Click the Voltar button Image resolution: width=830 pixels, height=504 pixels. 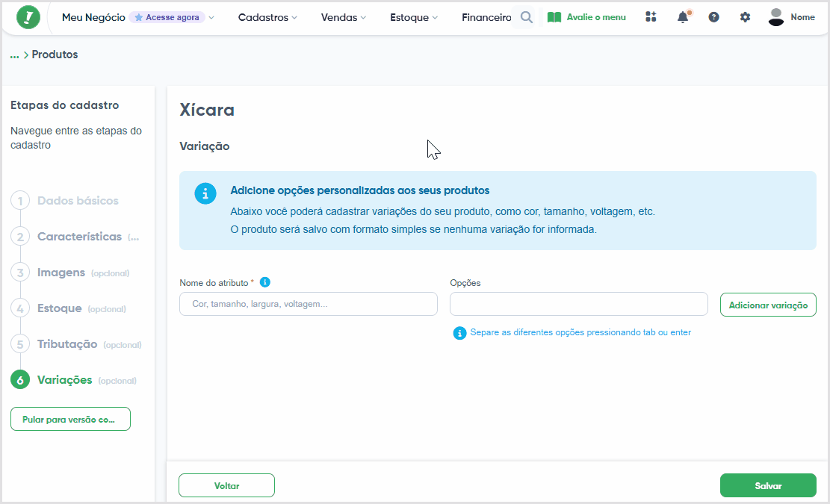[226, 485]
